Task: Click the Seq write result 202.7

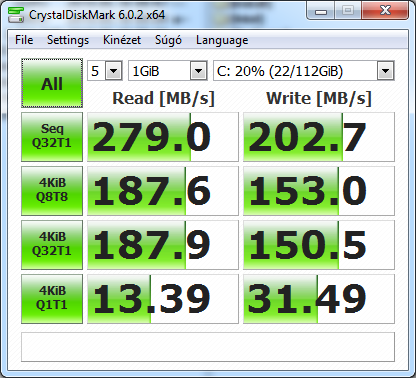Action: tap(319, 137)
